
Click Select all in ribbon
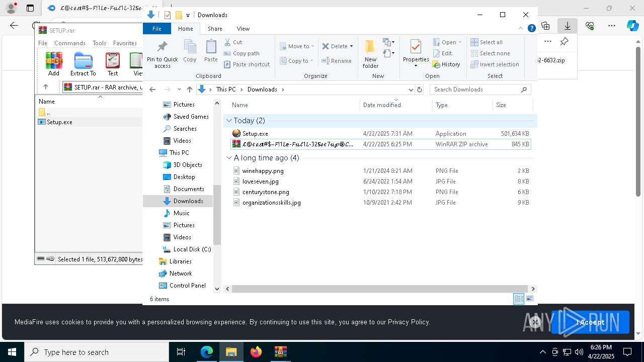click(487, 42)
